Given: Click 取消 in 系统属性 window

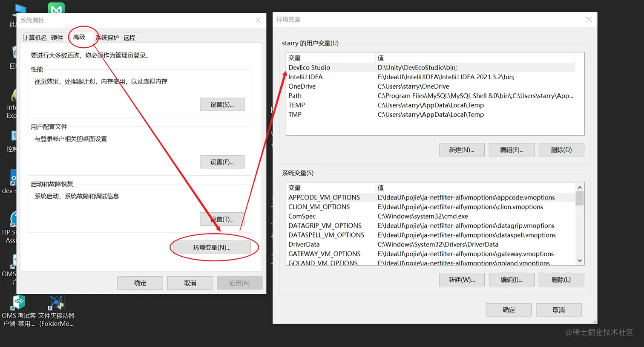Looking at the screenshot, I should pos(190,283).
